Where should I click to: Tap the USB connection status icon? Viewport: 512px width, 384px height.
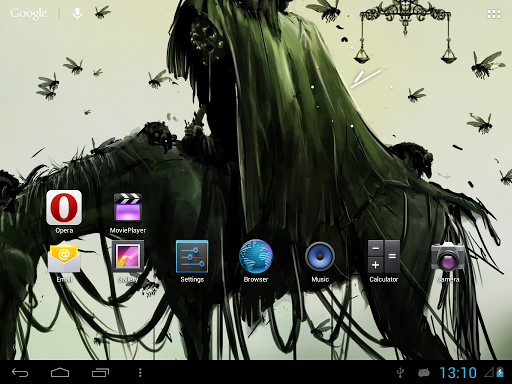(400, 373)
